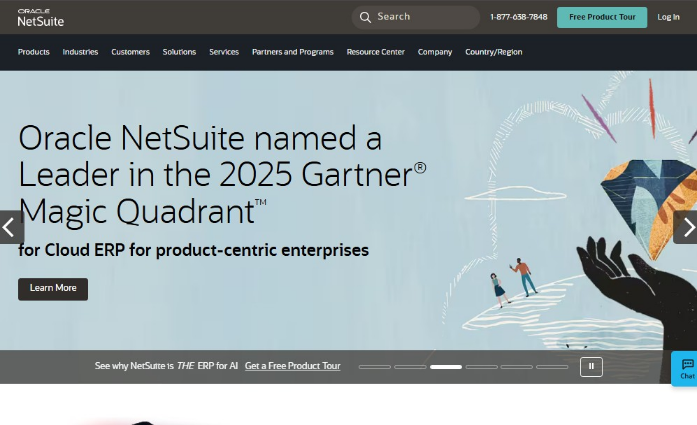The width and height of the screenshot is (697, 425).
Task: Open the Country/Region menu
Action: tap(493, 52)
